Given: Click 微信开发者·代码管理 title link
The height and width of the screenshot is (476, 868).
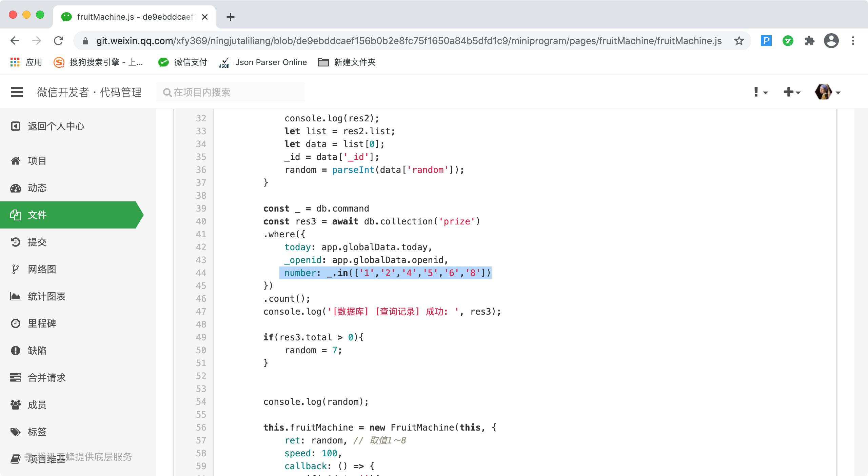Looking at the screenshot, I should pos(90,92).
